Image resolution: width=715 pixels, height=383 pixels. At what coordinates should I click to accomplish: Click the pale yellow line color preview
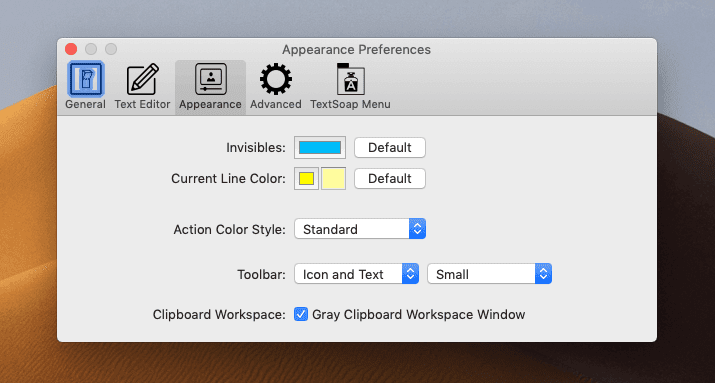click(x=333, y=179)
